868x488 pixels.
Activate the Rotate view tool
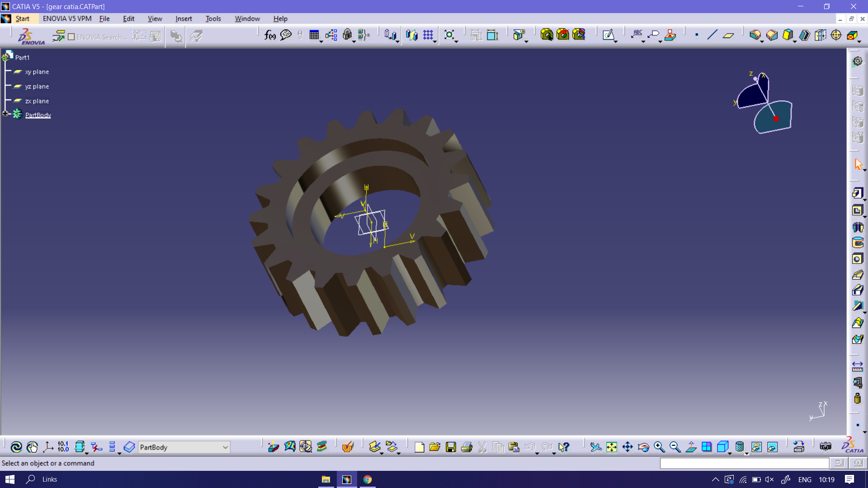click(643, 447)
